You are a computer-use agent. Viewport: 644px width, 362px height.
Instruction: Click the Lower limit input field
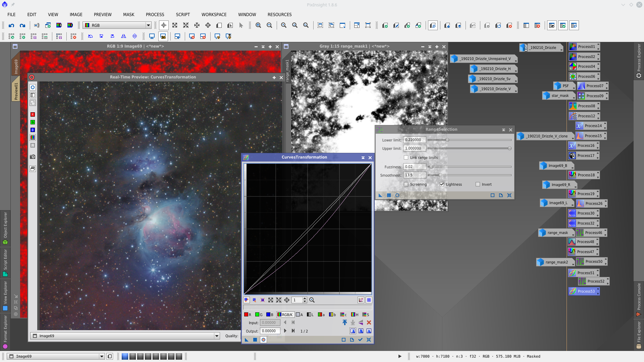pyautogui.click(x=414, y=140)
